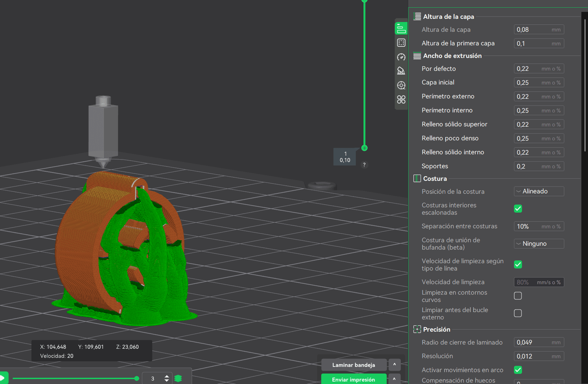Open the Strength settings tab icon
The height and width of the screenshot is (384, 588).
coord(401,43)
